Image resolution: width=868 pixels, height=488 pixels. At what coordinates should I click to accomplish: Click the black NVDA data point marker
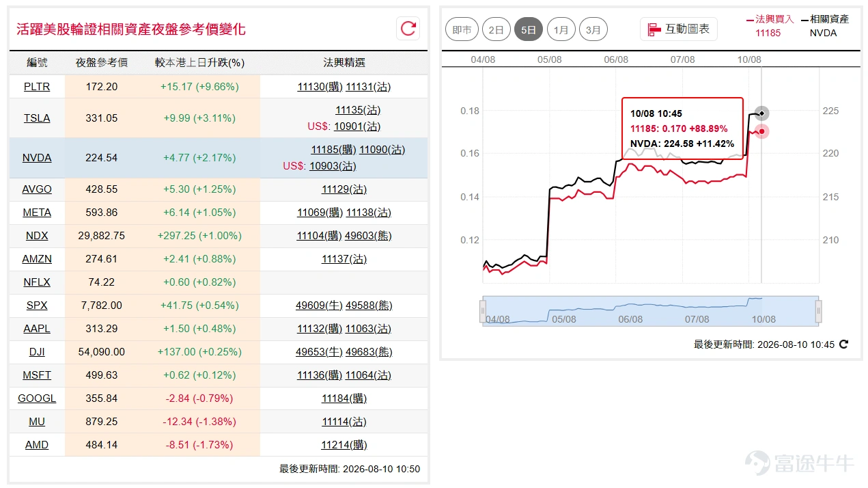pos(761,113)
